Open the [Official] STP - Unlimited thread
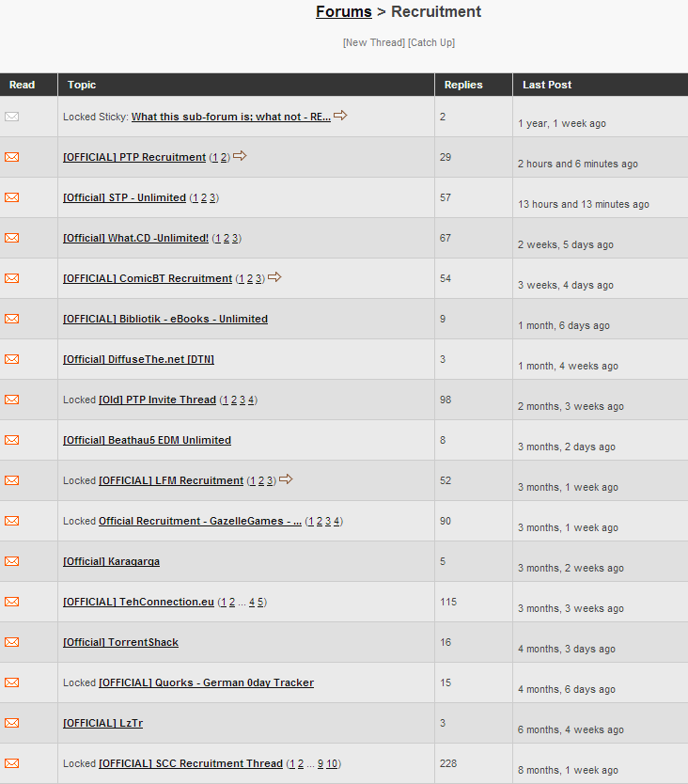The width and height of the screenshot is (688, 784). pyautogui.click(x=124, y=198)
